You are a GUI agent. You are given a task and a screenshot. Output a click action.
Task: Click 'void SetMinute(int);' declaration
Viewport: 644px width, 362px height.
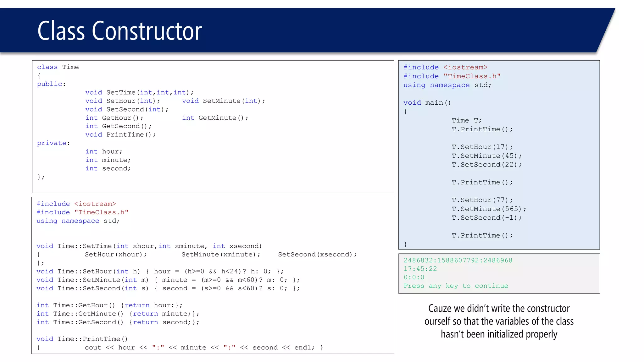(x=223, y=101)
